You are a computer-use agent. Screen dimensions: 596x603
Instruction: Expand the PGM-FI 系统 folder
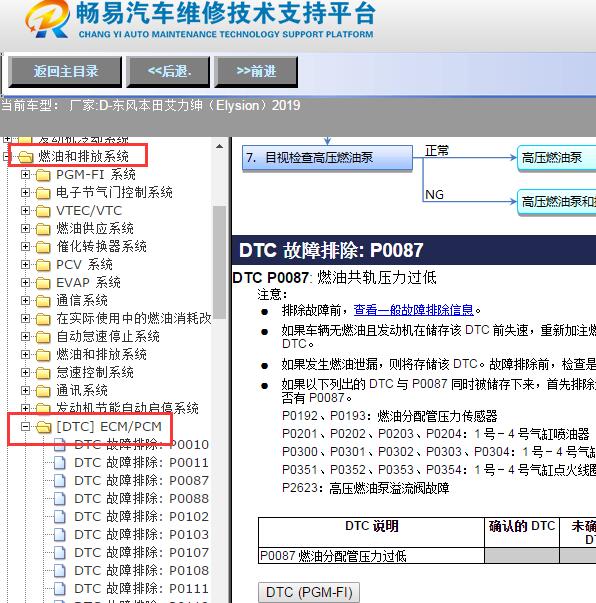click(x=25, y=175)
